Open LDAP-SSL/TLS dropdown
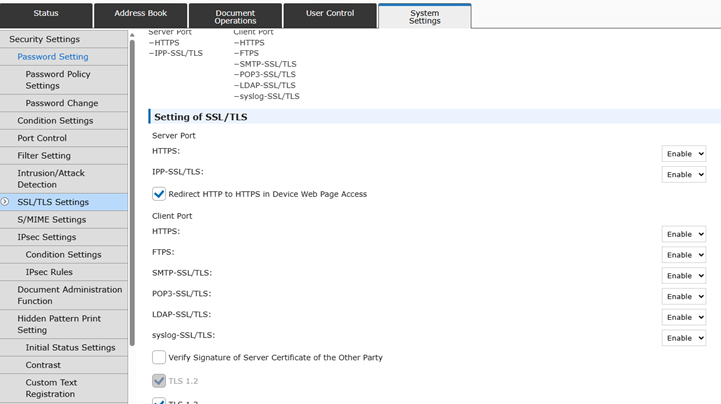The width and height of the screenshot is (721, 404). tap(683, 317)
